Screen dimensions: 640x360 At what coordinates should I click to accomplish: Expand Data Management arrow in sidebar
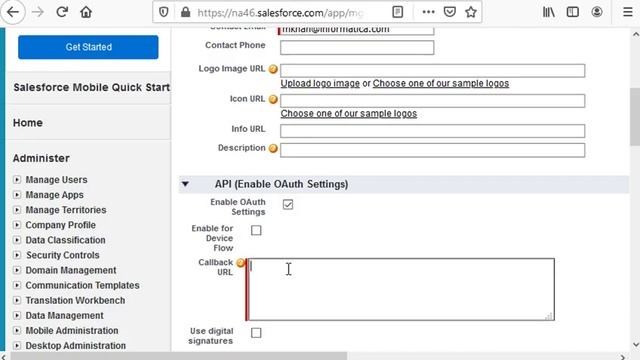coord(17,316)
